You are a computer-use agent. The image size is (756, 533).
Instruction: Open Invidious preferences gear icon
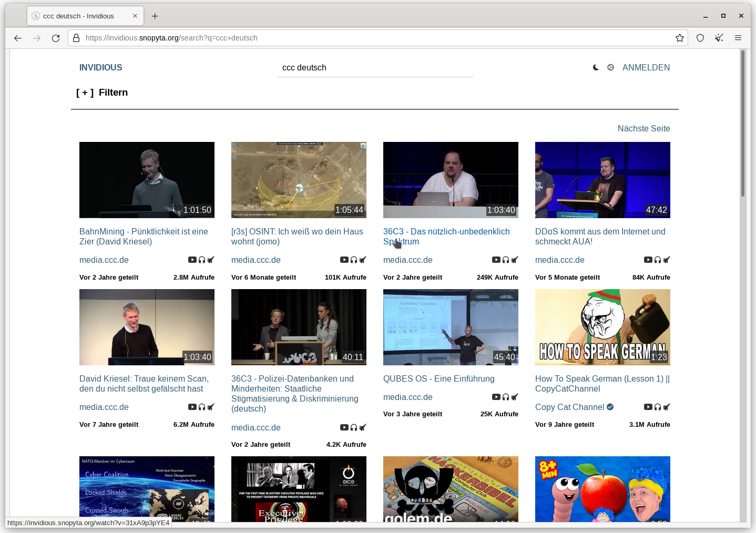610,67
